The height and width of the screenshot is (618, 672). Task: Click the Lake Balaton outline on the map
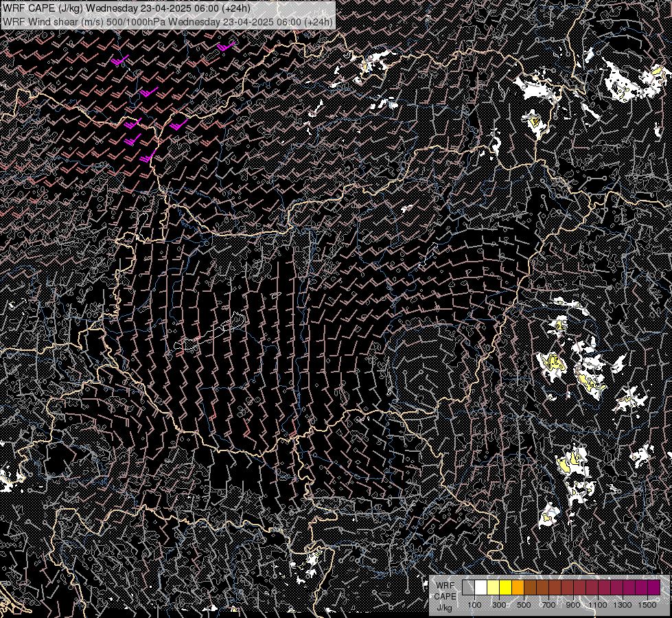[210, 332]
